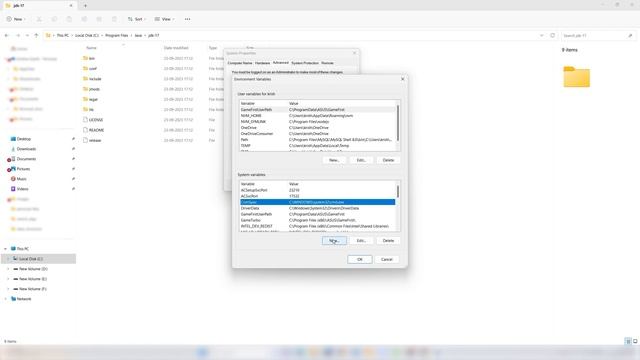Select the DriverData system variable row

[318, 208]
